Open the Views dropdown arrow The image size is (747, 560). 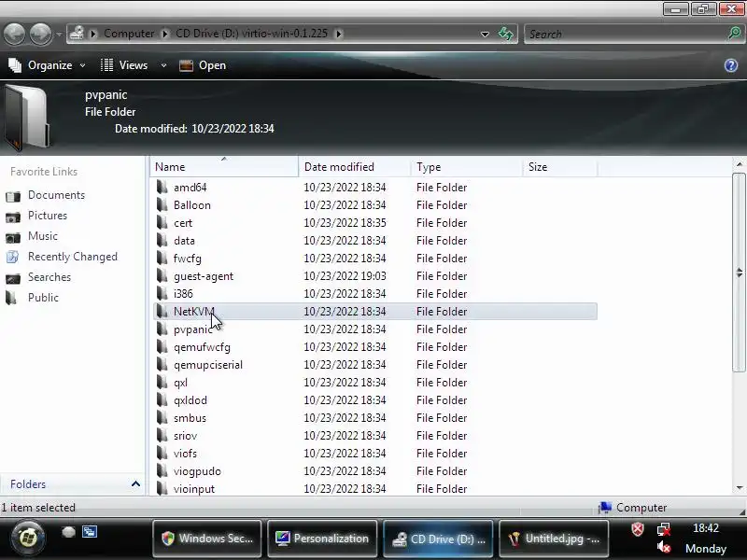pos(163,65)
